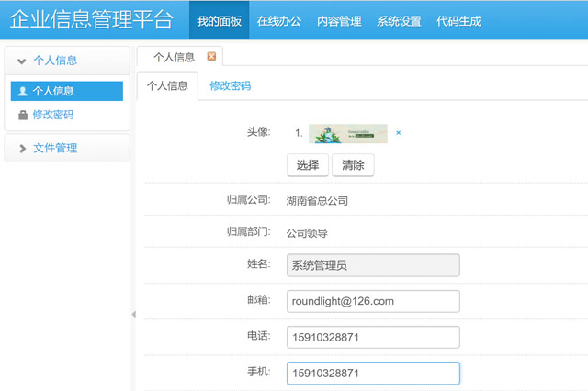
Task: Remove avatar image with blue × icon
Action: 399,133
